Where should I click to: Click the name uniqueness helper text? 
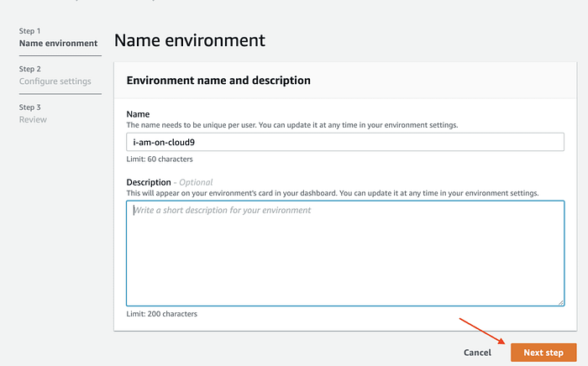[x=291, y=124]
